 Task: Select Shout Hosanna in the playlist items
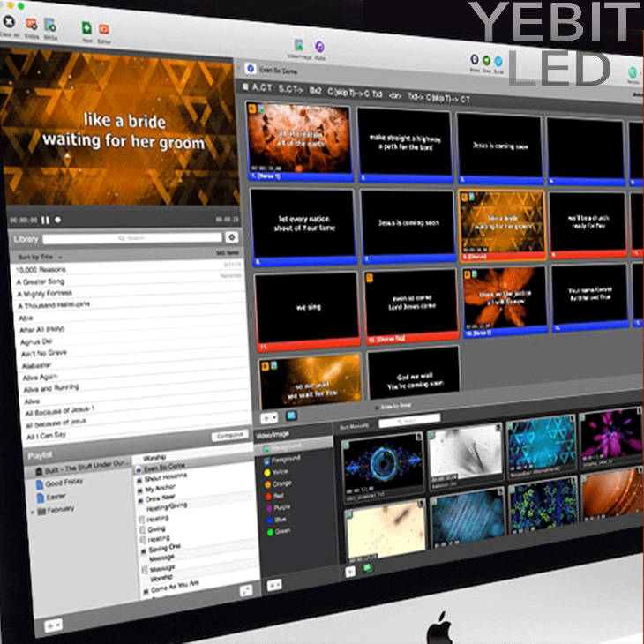click(x=166, y=476)
